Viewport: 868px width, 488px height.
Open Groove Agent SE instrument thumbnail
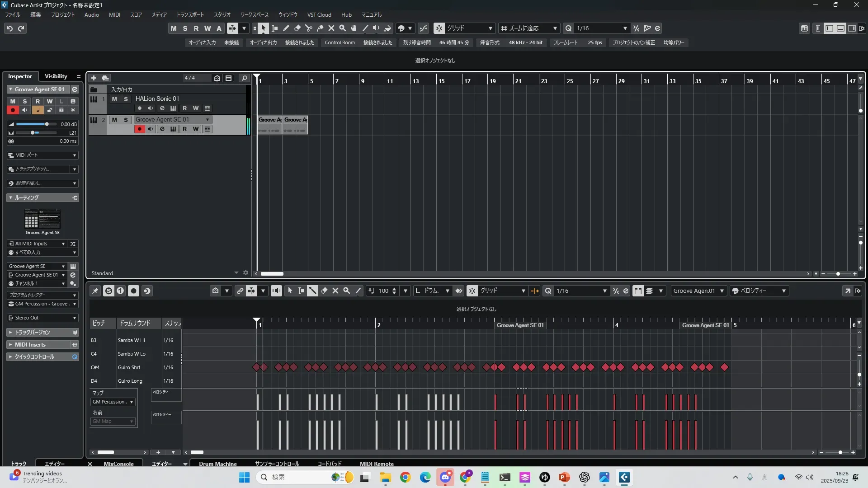pos(42,220)
